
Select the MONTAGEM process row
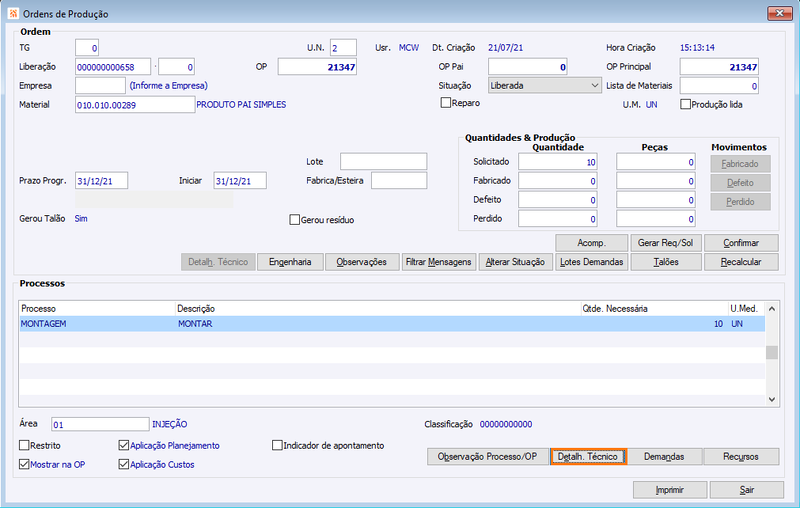click(x=392, y=324)
